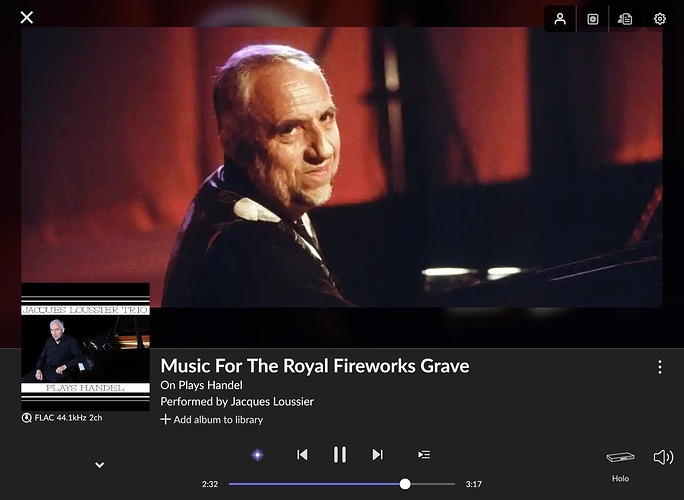Skip to the previous track
Screen dimensions: 684x500
302,455
